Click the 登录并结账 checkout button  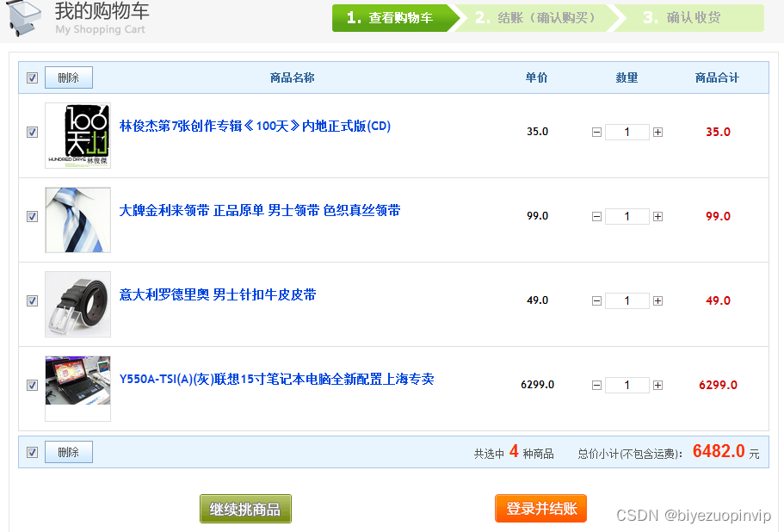click(540, 509)
